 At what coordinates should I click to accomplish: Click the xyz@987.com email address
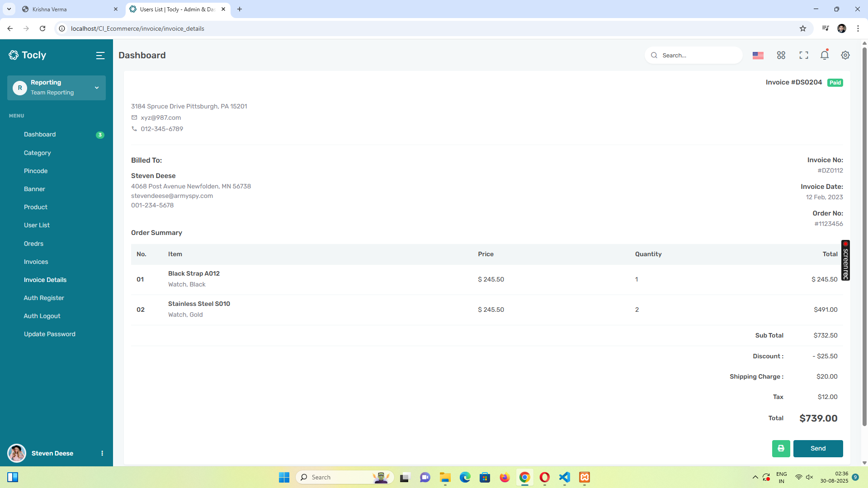(160, 117)
